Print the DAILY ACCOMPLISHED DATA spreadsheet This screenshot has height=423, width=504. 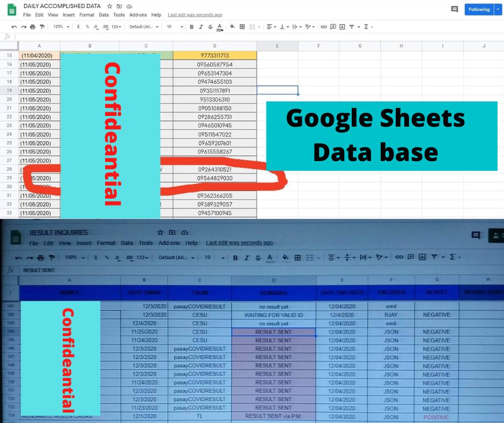coord(33,27)
